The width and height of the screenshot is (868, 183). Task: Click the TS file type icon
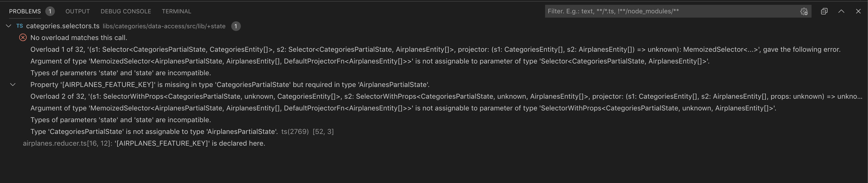click(19, 26)
